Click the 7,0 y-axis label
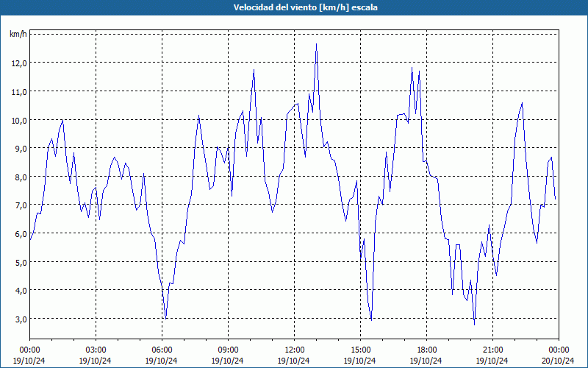The height and width of the screenshot is (368, 588). 21,205
